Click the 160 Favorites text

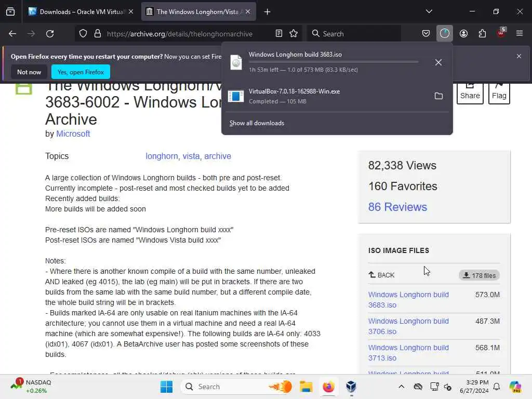click(x=403, y=187)
